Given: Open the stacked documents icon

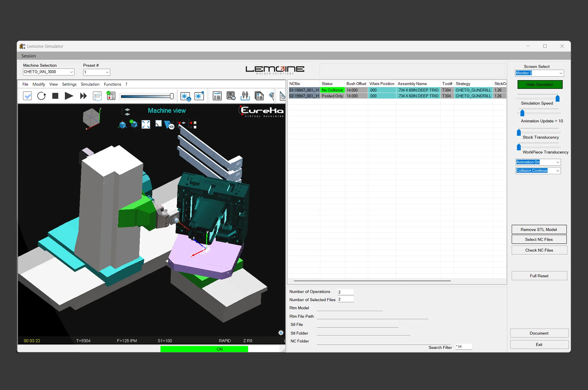Looking at the screenshot, I should tap(259, 96).
